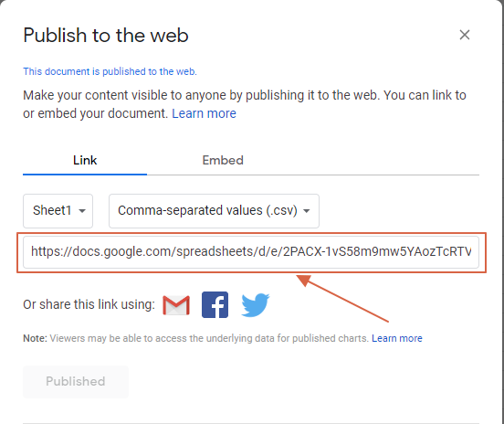
Task: Open Learn more link in the Note
Action: [397, 338]
